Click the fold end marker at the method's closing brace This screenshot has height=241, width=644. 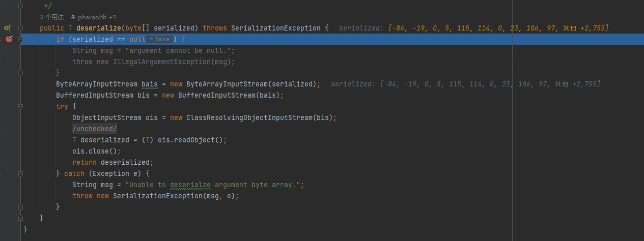21,218
